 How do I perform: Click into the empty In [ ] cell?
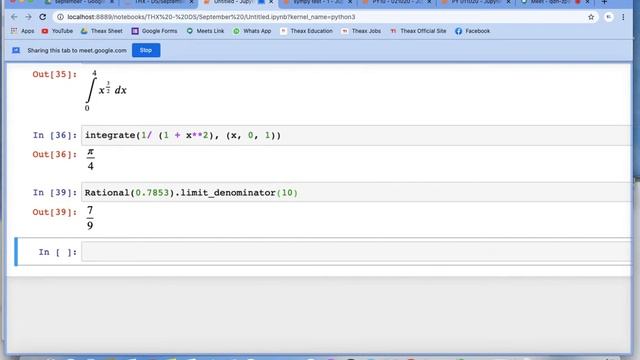tap(356, 252)
